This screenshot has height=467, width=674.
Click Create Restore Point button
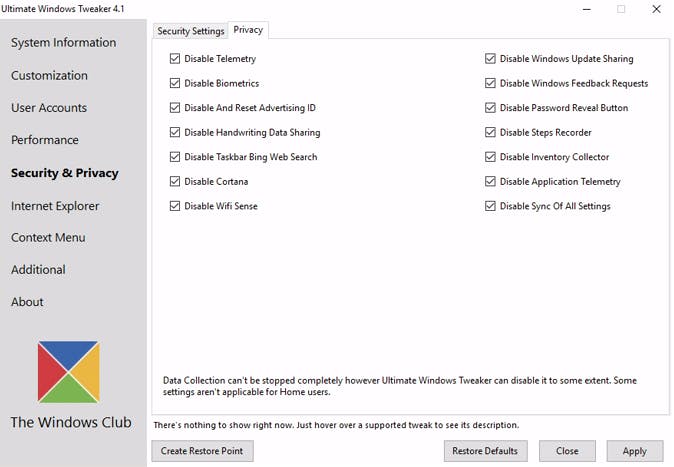[x=201, y=451]
